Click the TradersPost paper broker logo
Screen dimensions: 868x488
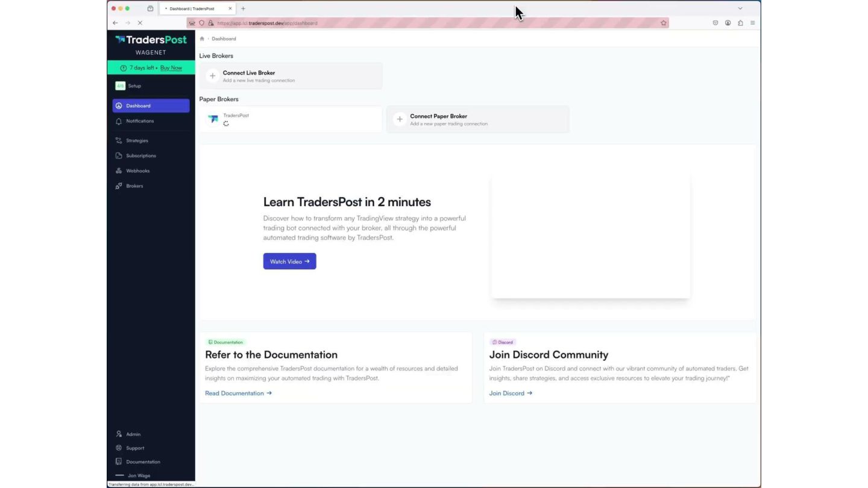[x=213, y=119]
